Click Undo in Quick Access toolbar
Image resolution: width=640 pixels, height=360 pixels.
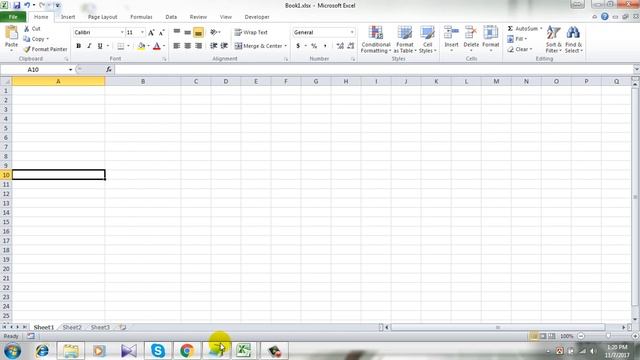coord(27,5)
